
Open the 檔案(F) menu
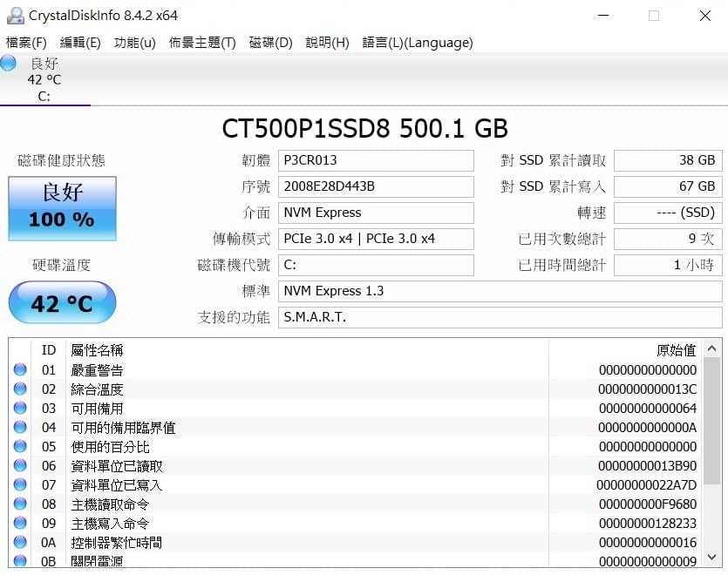26,43
